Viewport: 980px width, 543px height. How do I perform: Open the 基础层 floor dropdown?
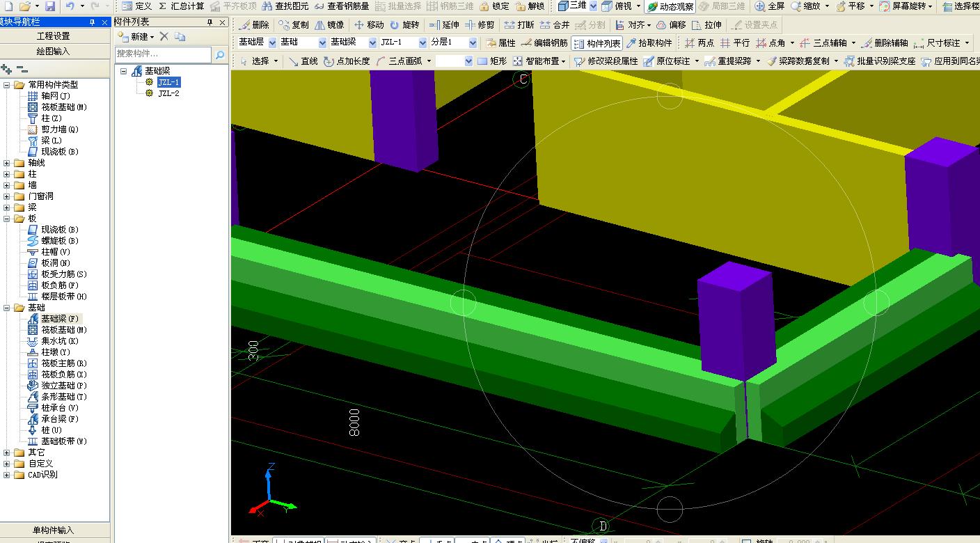(x=272, y=42)
